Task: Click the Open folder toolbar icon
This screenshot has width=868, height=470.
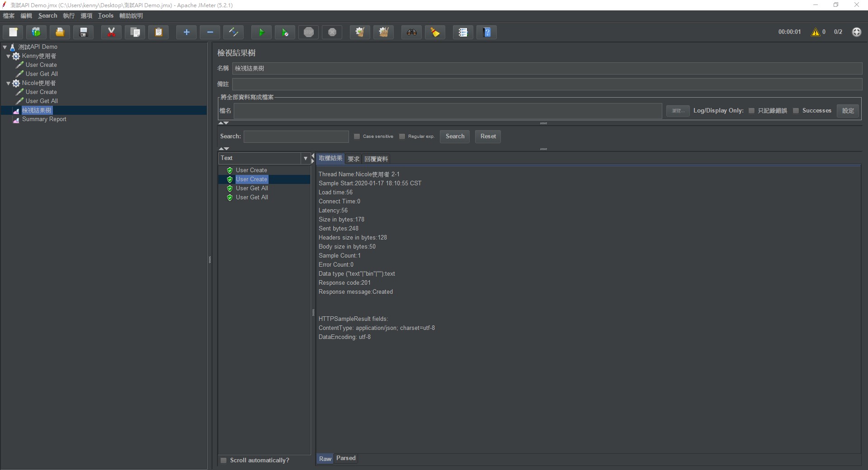Action: tap(60, 32)
